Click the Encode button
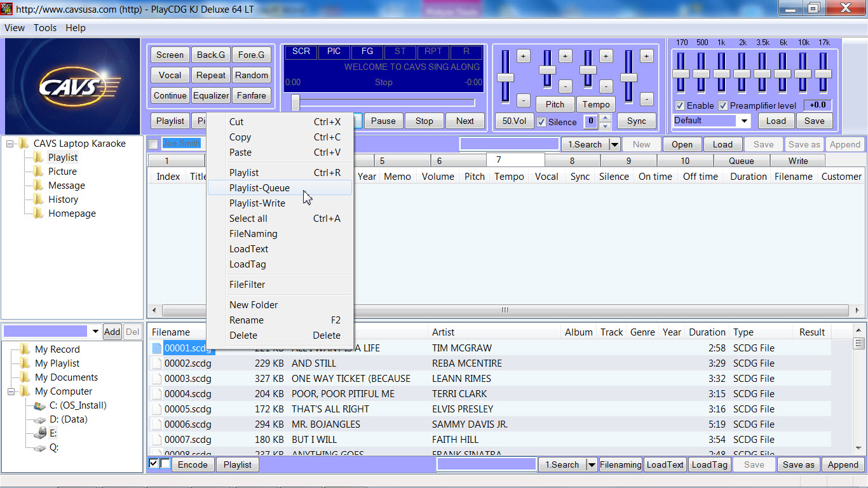The image size is (868, 488). coord(193,464)
